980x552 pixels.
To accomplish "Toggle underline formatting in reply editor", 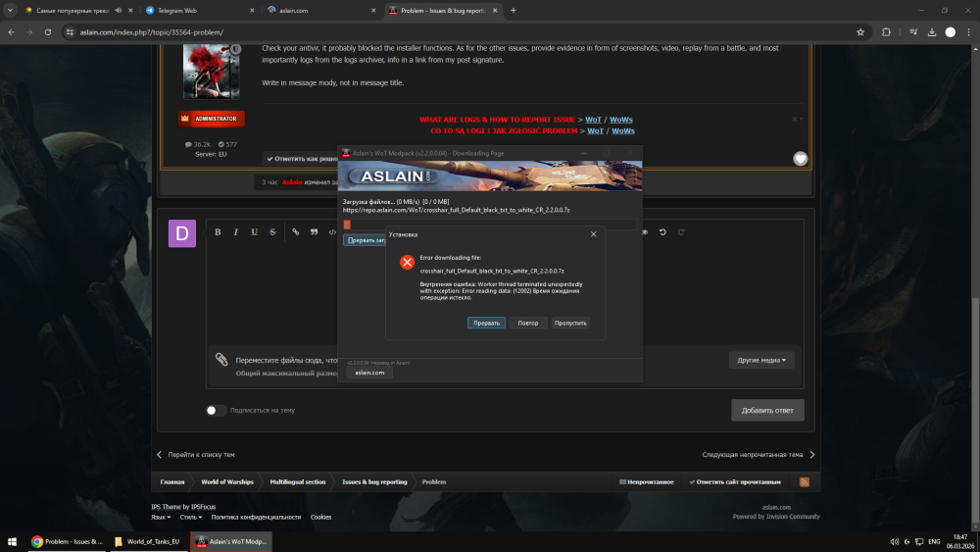I will (x=255, y=232).
